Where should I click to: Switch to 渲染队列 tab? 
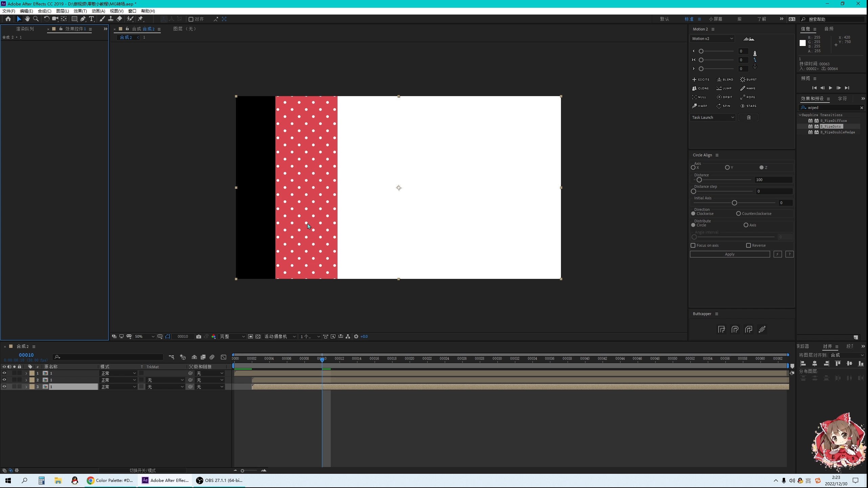pyautogui.click(x=25, y=29)
